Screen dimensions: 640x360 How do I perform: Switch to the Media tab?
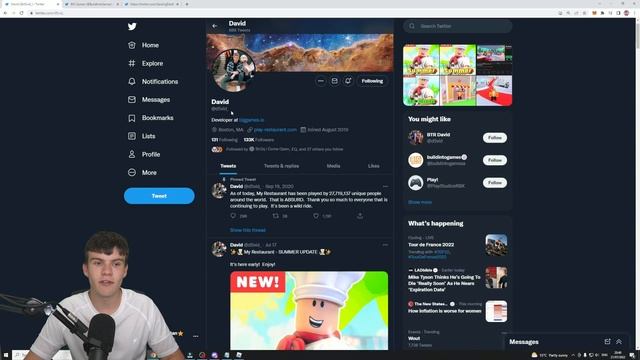tap(333, 166)
